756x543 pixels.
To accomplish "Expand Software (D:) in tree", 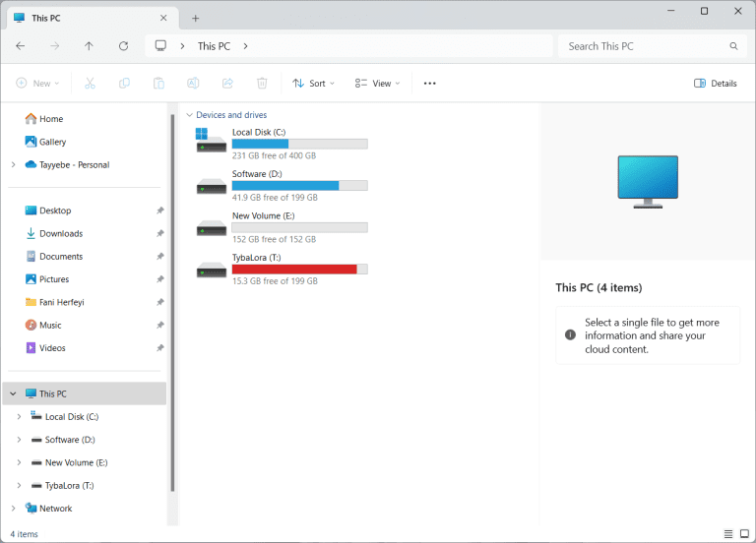I will pyautogui.click(x=19, y=440).
